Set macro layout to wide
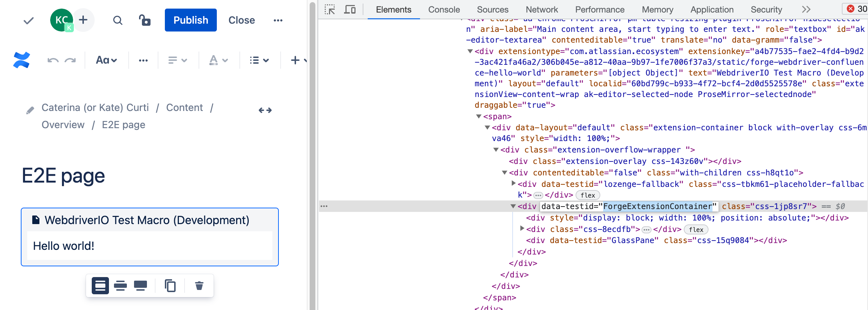The width and height of the screenshot is (868, 310). point(120,286)
